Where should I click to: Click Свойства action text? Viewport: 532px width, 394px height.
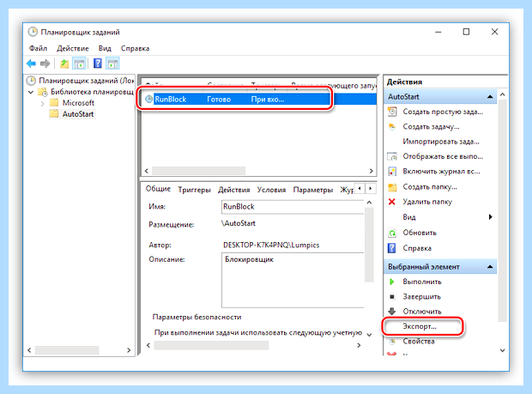coord(419,342)
